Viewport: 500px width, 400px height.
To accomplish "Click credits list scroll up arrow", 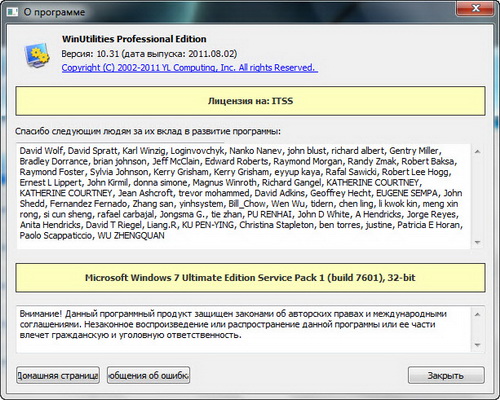I will 477,152.
